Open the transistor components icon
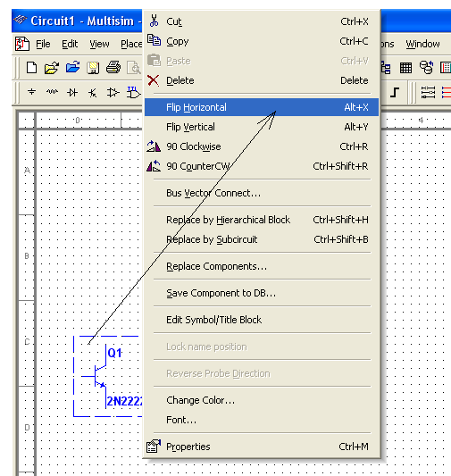 [x=93, y=92]
